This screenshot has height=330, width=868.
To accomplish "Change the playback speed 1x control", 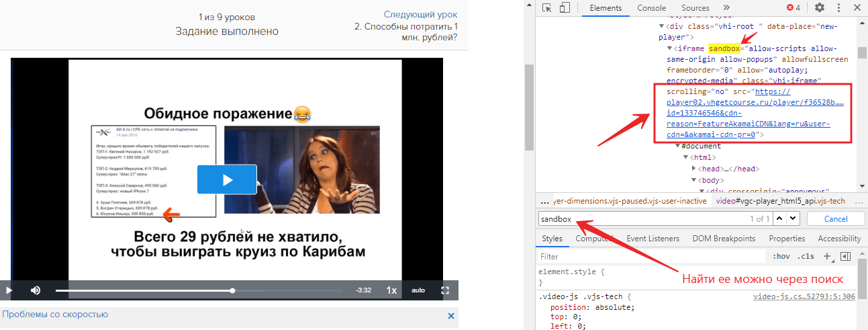I will pos(392,290).
